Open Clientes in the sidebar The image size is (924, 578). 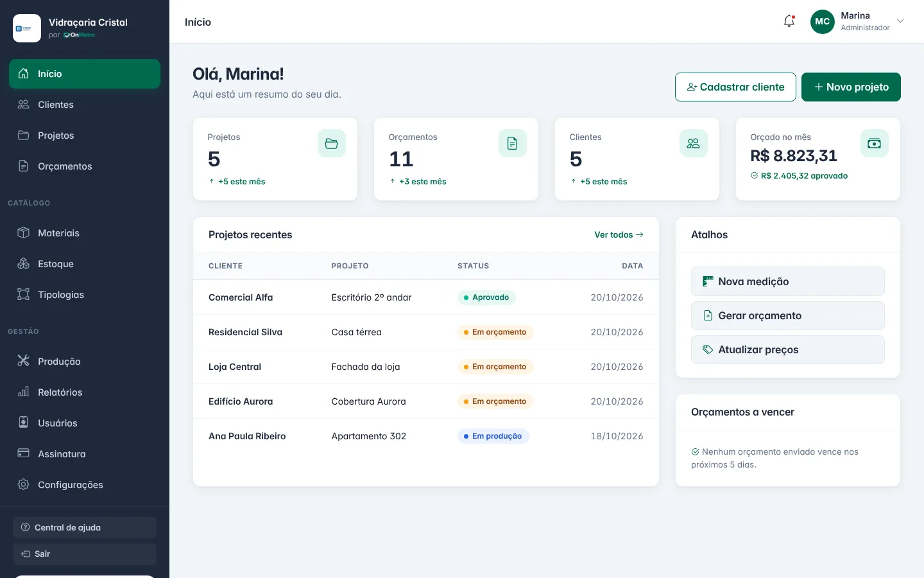pyautogui.click(x=85, y=105)
